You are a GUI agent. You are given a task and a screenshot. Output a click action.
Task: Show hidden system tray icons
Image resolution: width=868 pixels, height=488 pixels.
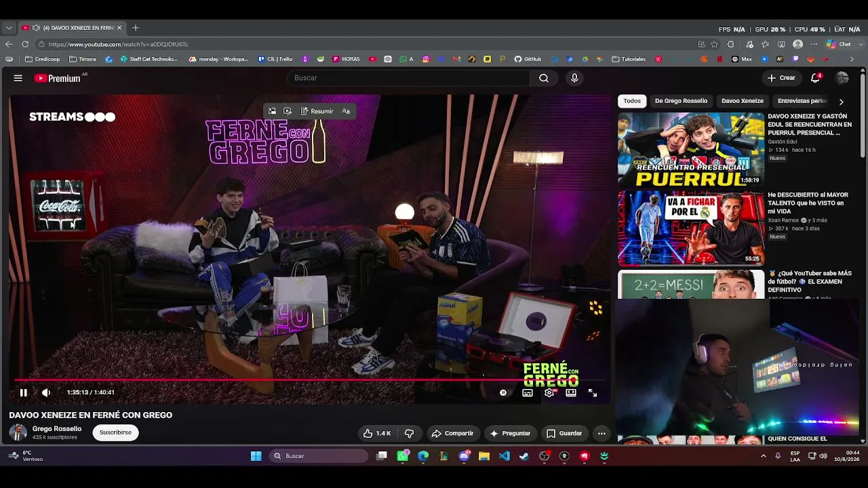[x=764, y=456]
